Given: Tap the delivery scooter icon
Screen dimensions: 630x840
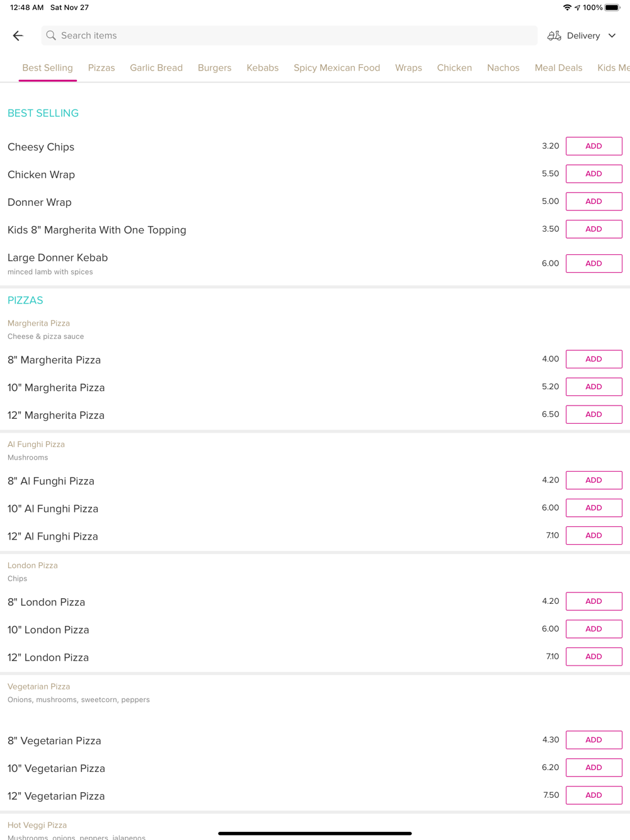Looking at the screenshot, I should coord(554,36).
